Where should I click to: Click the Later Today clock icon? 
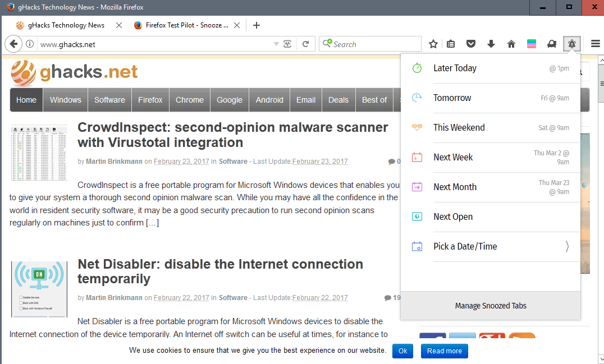click(x=417, y=68)
